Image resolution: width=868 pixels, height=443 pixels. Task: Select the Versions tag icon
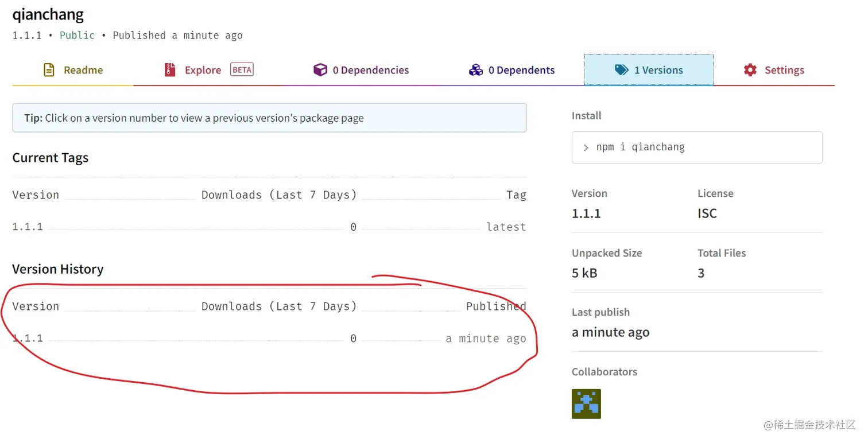(x=622, y=69)
